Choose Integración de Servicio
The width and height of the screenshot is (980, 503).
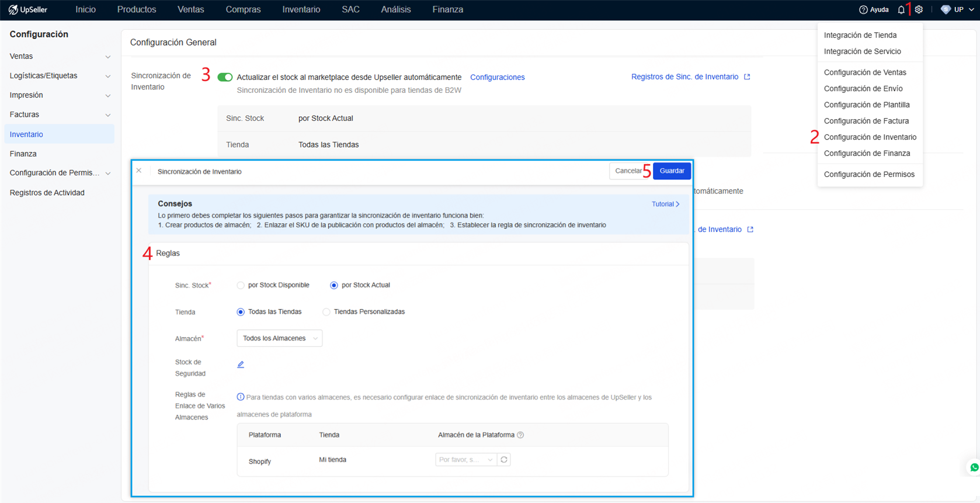click(862, 51)
